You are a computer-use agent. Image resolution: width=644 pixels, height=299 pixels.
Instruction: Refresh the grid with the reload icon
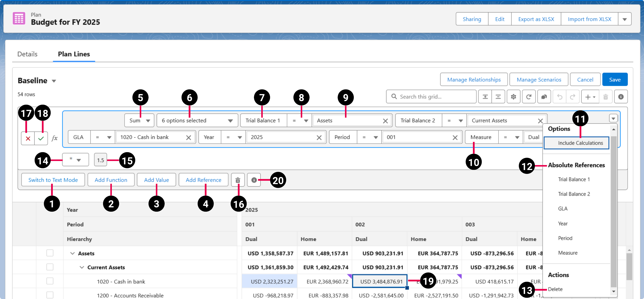(529, 97)
